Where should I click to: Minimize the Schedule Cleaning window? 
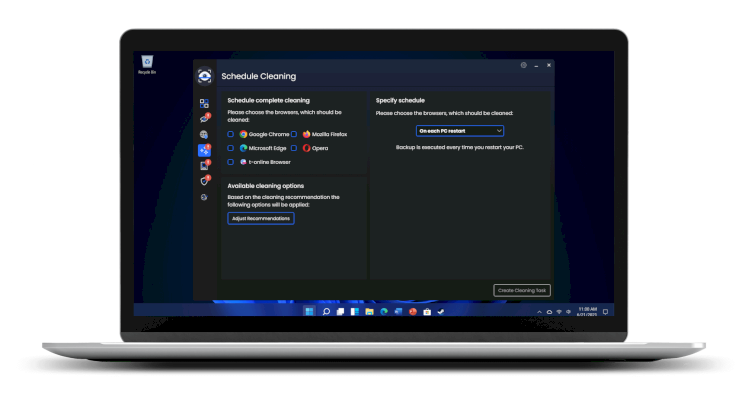(x=536, y=65)
